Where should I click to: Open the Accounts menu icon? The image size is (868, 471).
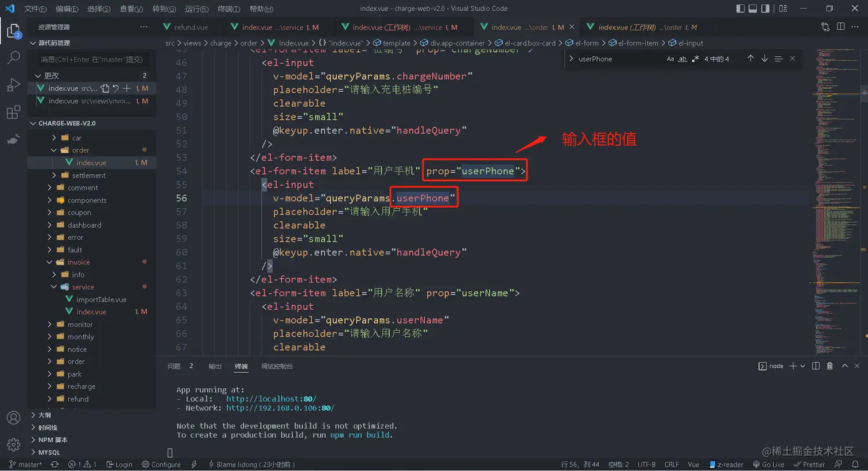click(13, 418)
